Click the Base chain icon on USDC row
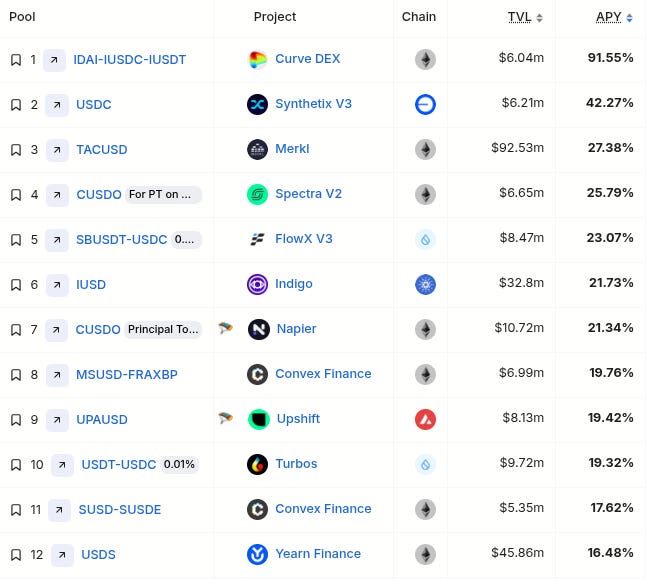This screenshot has height=579, width=646. [x=425, y=105]
